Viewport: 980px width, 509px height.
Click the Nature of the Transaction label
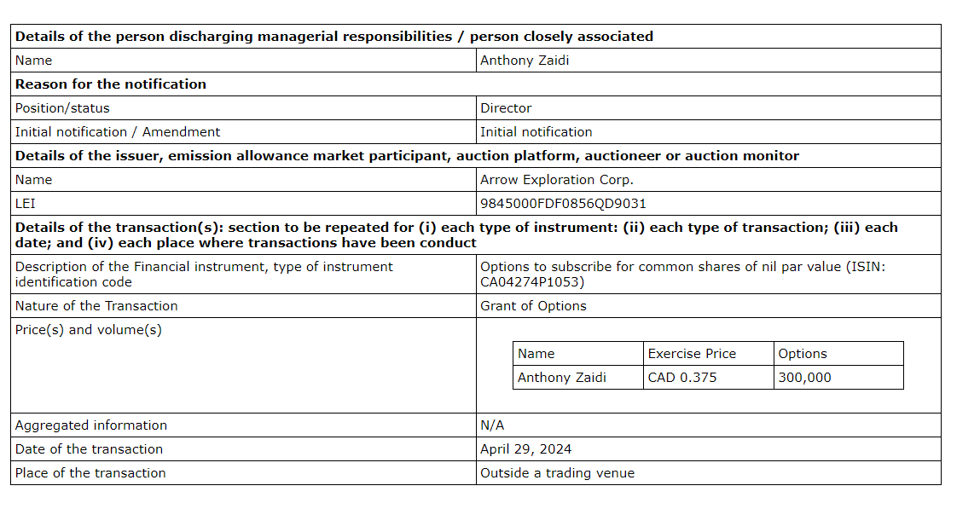pos(96,306)
